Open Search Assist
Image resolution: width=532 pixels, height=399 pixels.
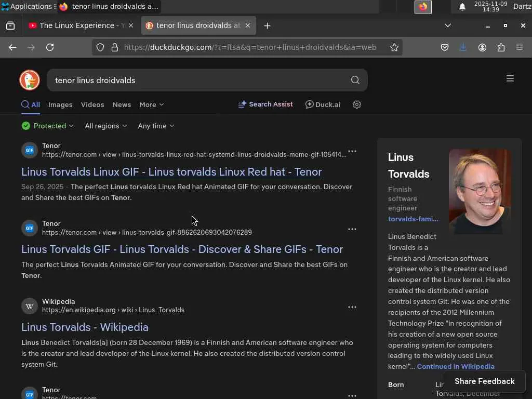click(265, 104)
